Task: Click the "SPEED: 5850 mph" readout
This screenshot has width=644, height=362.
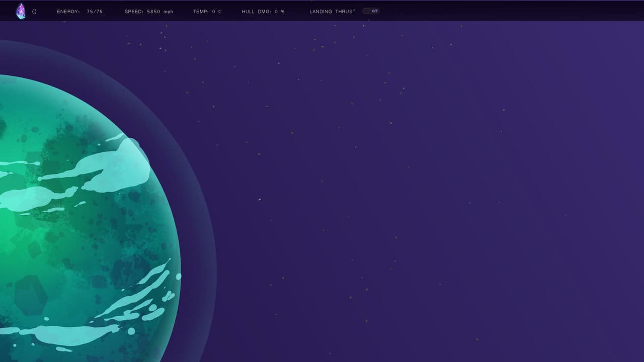Action: tap(148, 12)
